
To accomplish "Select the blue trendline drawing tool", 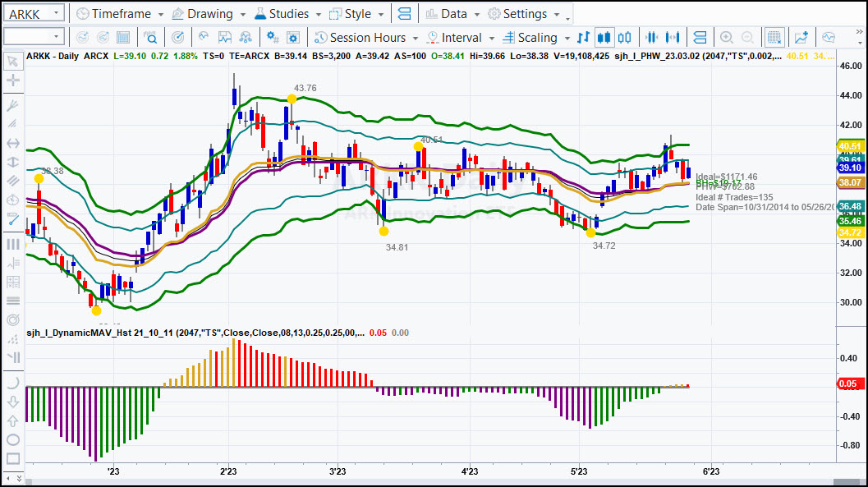I will coord(13,219).
